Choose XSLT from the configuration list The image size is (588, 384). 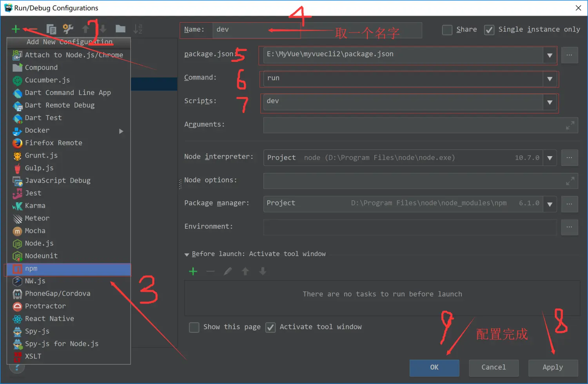coord(69,357)
